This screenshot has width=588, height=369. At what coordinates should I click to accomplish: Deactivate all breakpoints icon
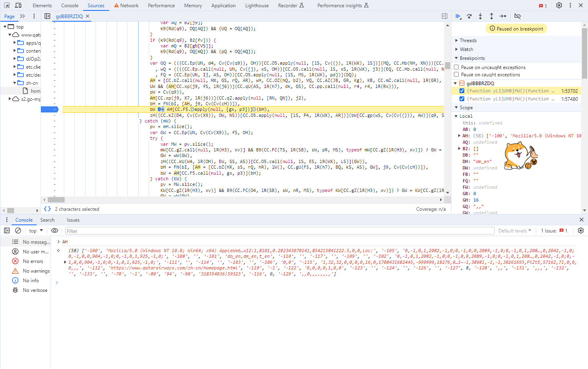(x=517, y=16)
